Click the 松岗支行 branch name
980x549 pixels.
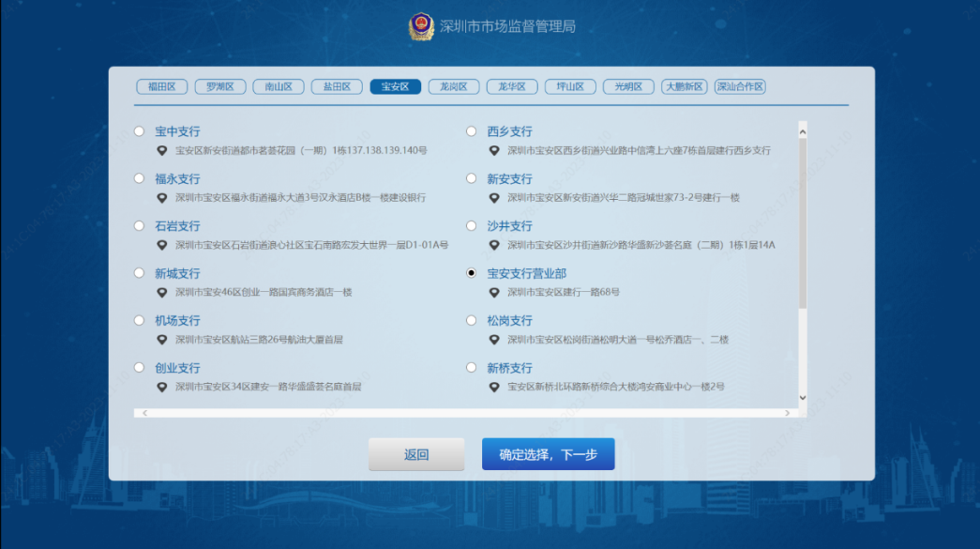pos(510,321)
